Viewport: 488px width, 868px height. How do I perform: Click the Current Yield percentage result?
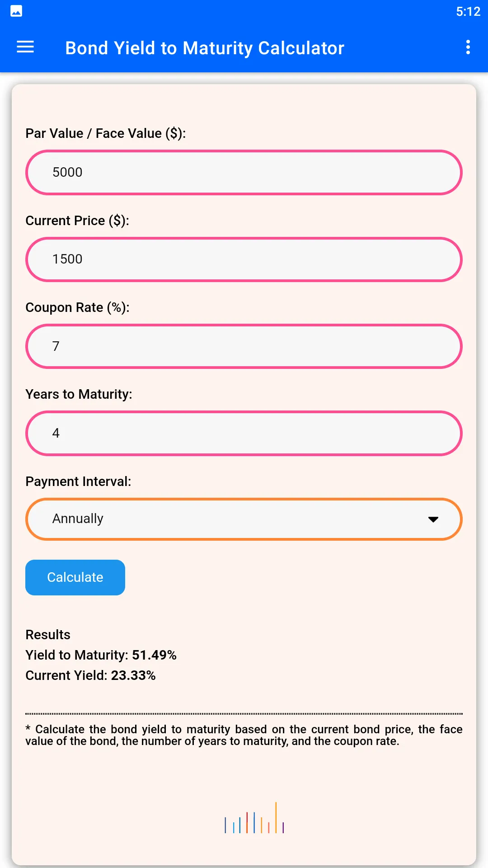click(90, 675)
